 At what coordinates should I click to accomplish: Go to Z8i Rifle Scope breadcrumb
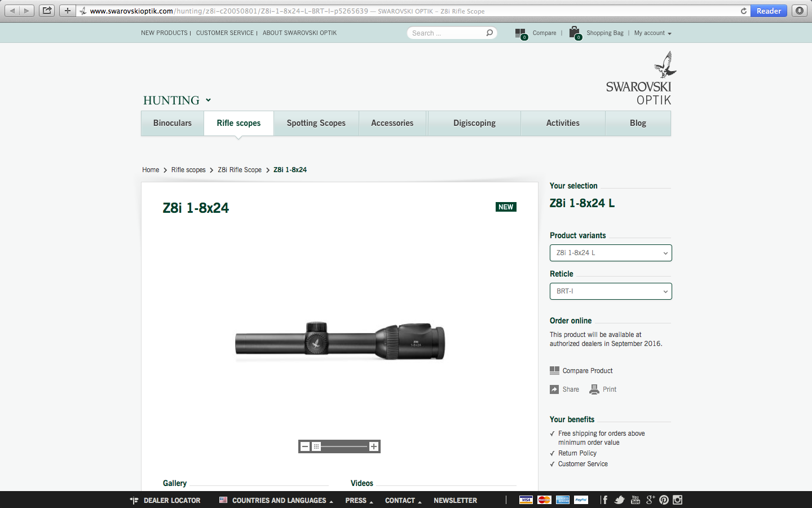tap(240, 170)
